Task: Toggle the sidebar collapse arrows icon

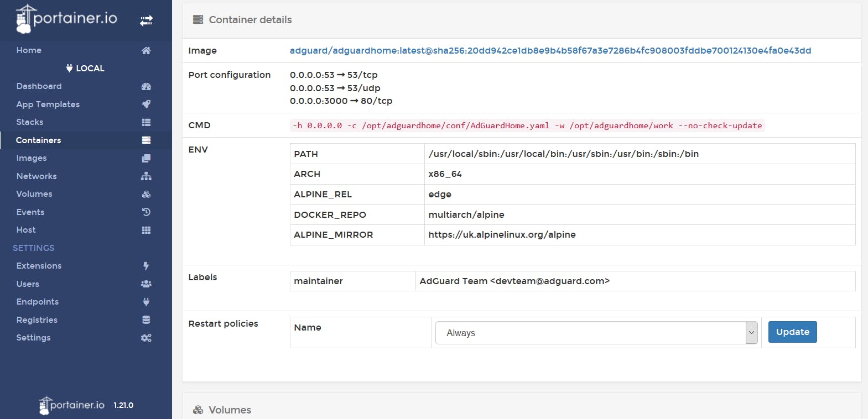Action: click(x=146, y=21)
